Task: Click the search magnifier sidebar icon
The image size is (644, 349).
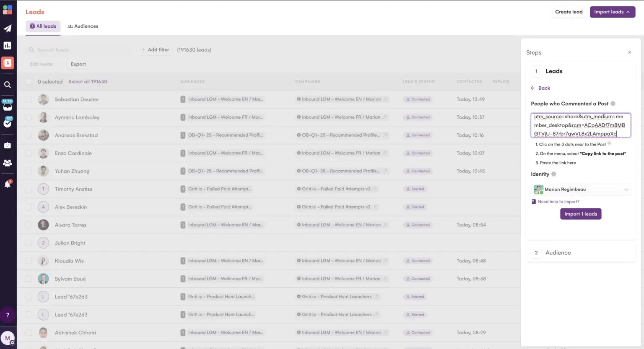Action: [x=8, y=85]
